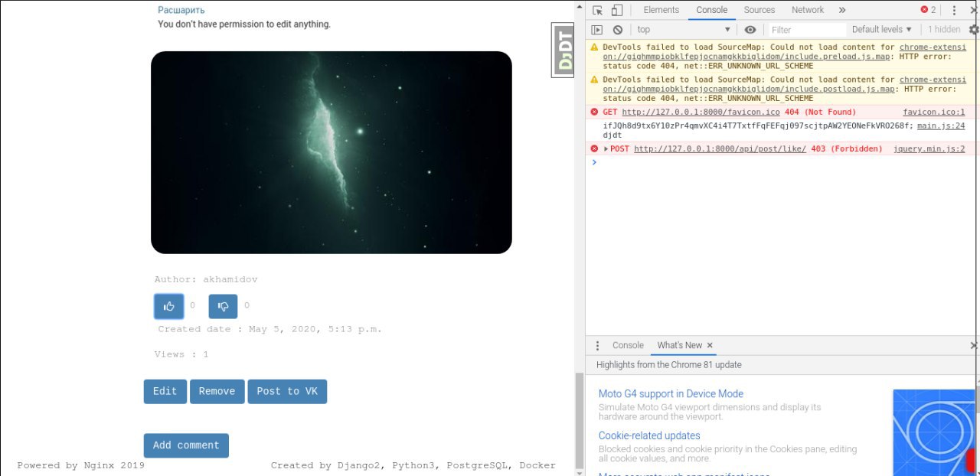Select the Console tab in the drawer
Viewport: 980px width, 476px height.
[x=628, y=345]
